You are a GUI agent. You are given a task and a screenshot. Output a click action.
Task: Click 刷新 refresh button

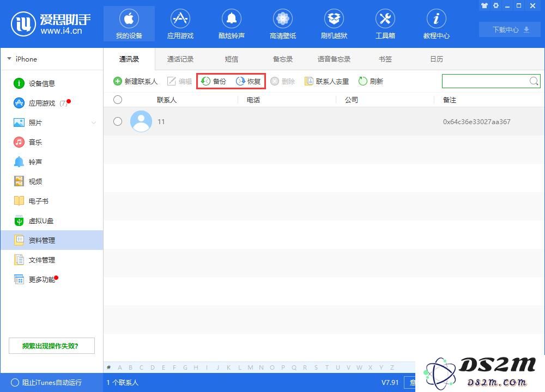[x=371, y=81]
